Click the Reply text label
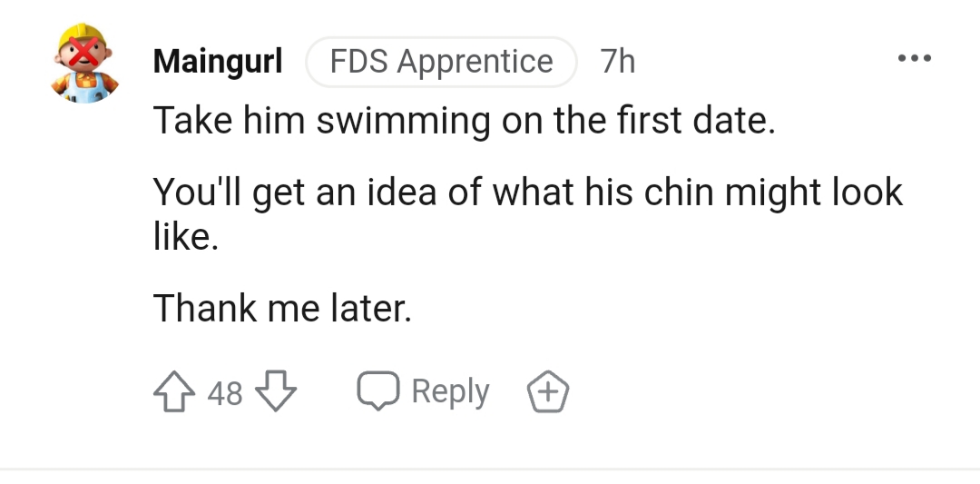Viewport: 980px width, 484px height. 450,392
